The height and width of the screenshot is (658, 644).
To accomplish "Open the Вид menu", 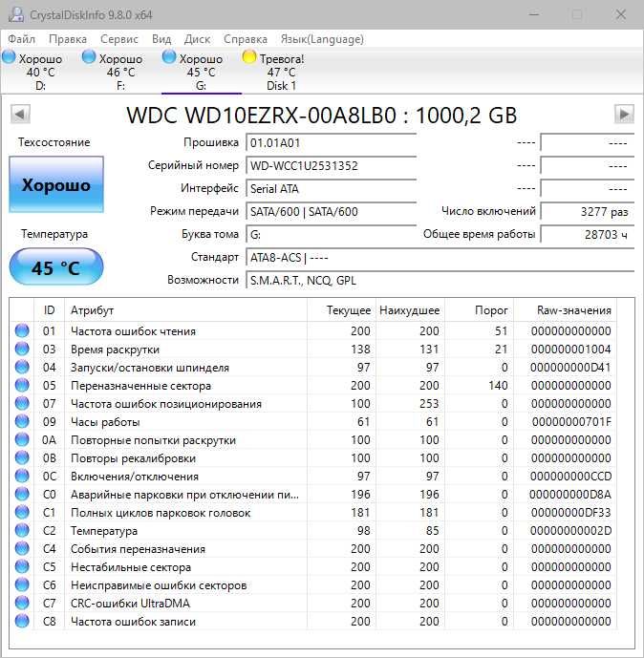I will point(161,39).
